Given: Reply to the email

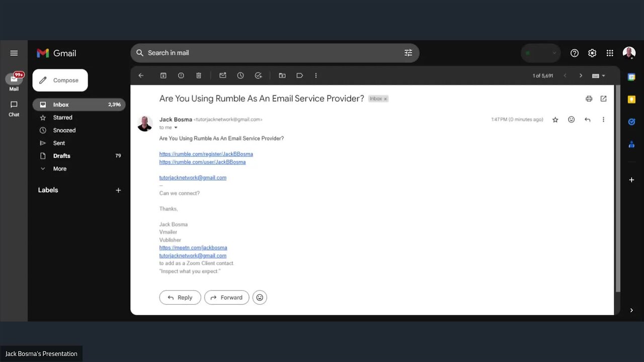Looking at the screenshot, I should coord(180,297).
